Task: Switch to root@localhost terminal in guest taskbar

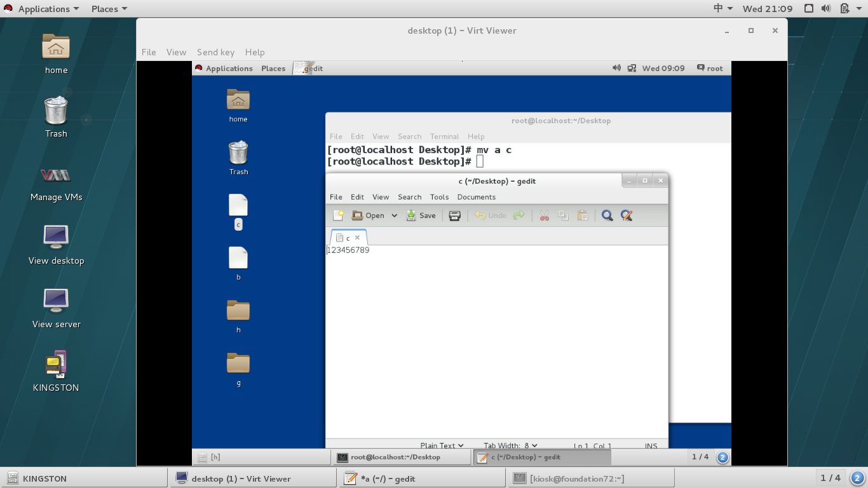Action: click(401, 457)
